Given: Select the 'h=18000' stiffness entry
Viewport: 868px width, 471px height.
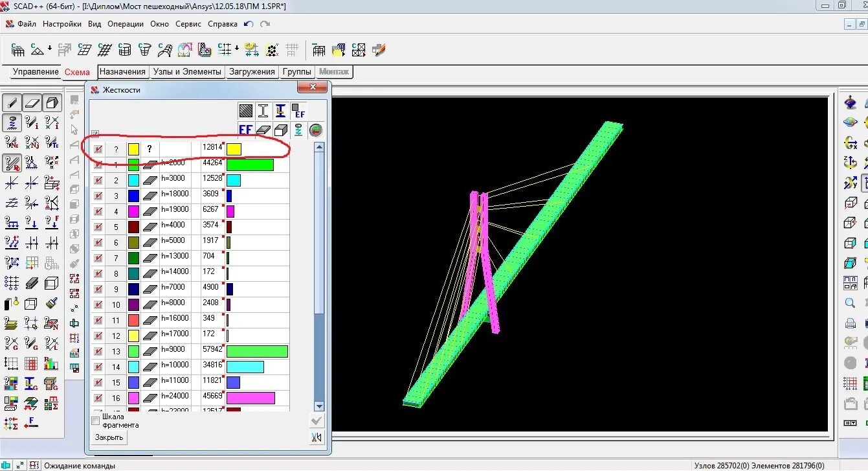Looking at the screenshot, I should 175,194.
